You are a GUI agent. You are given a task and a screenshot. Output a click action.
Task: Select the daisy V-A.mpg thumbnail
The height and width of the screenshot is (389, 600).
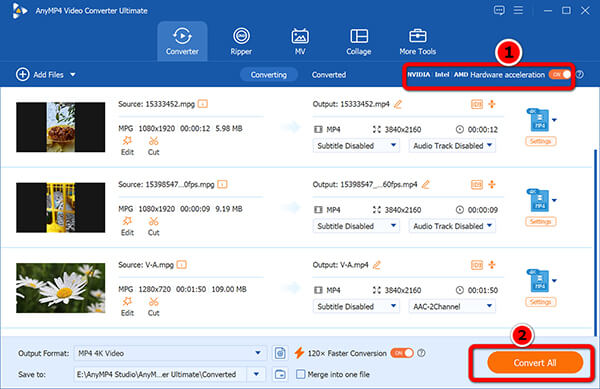tap(60, 288)
